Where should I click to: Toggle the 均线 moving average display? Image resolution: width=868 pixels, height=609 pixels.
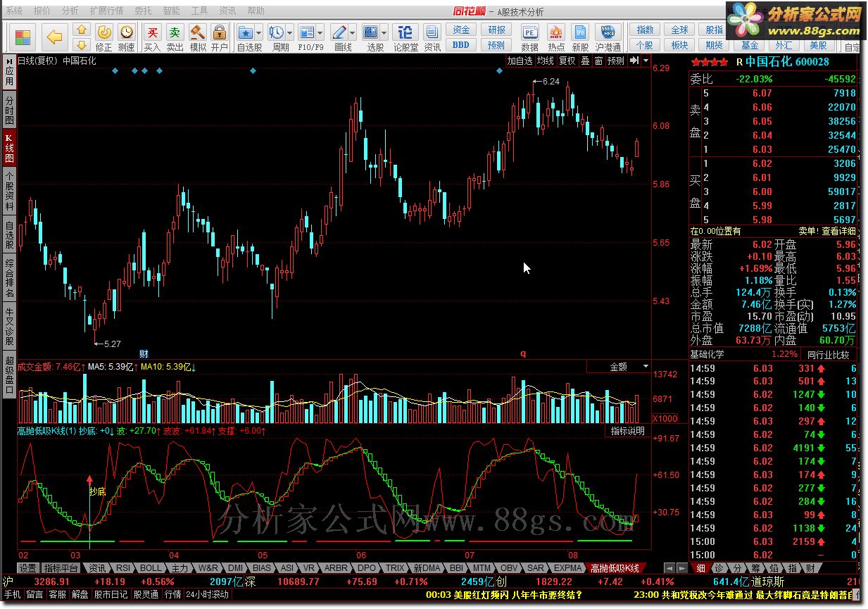point(546,61)
